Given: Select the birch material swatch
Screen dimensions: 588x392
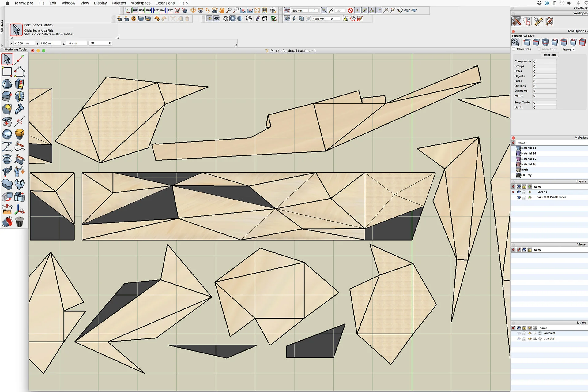Looking at the screenshot, I should click(518, 170).
